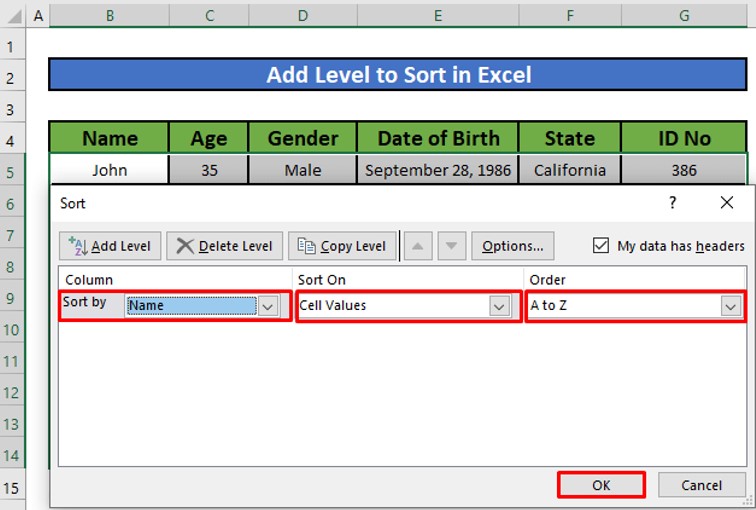Image resolution: width=756 pixels, height=510 pixels.
Task: Select row 4 header
Action: pos(11,141)
